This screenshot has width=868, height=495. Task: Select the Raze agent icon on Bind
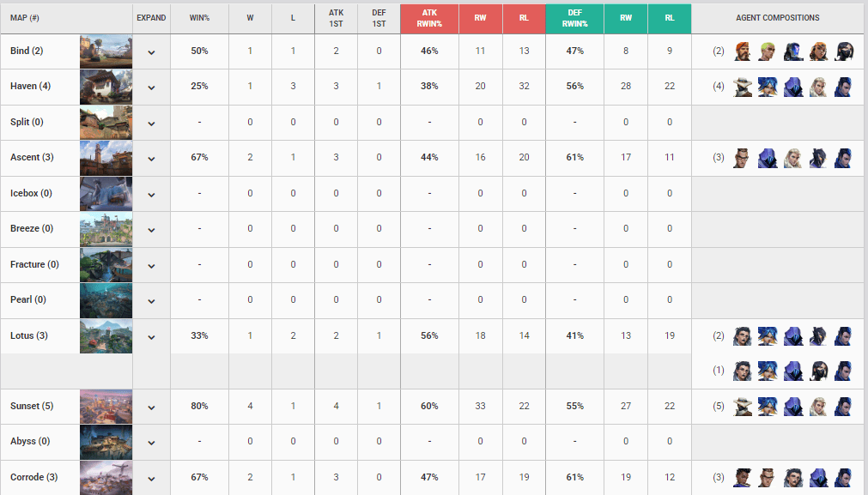tap(818, 51)
